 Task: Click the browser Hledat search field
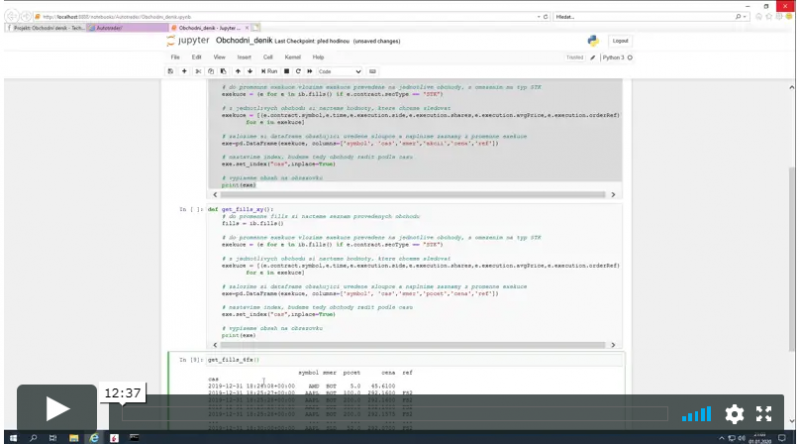[644, 17]
